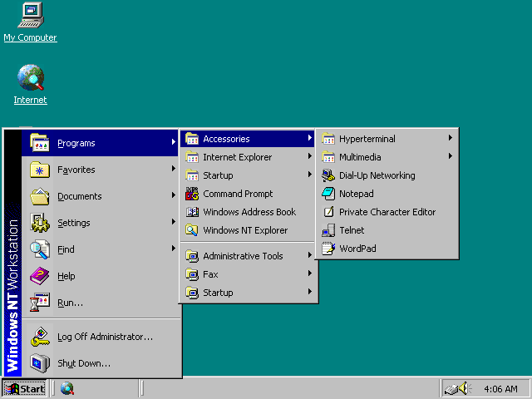Expand the Internet Explorer submenu arrow
The width and height of the screenshot is (532, 399).
click(x=310, y=156)
